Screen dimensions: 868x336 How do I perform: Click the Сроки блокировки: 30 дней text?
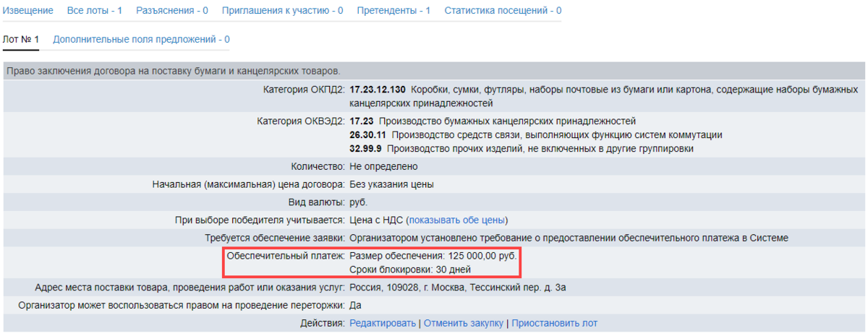coord(410,270)
